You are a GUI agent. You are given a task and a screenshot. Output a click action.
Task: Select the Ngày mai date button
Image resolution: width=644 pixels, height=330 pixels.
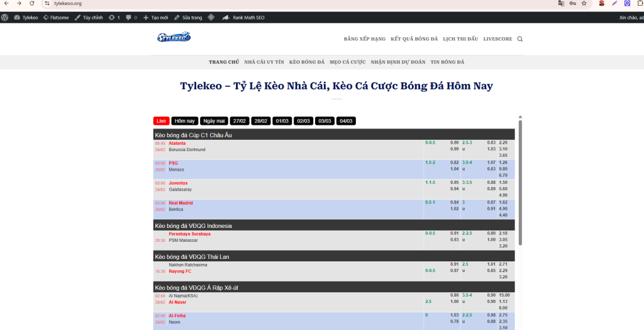[x=214, y=121]
